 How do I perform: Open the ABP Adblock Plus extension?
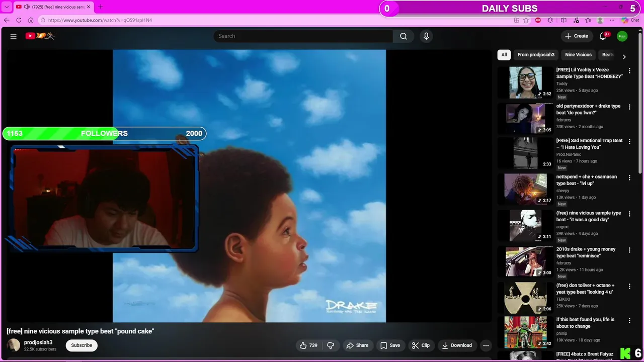(538, 20)
